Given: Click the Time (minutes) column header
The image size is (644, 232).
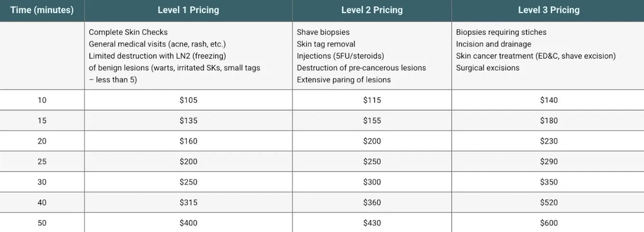Looking at the screenshot, I should [x=42, y=10].
